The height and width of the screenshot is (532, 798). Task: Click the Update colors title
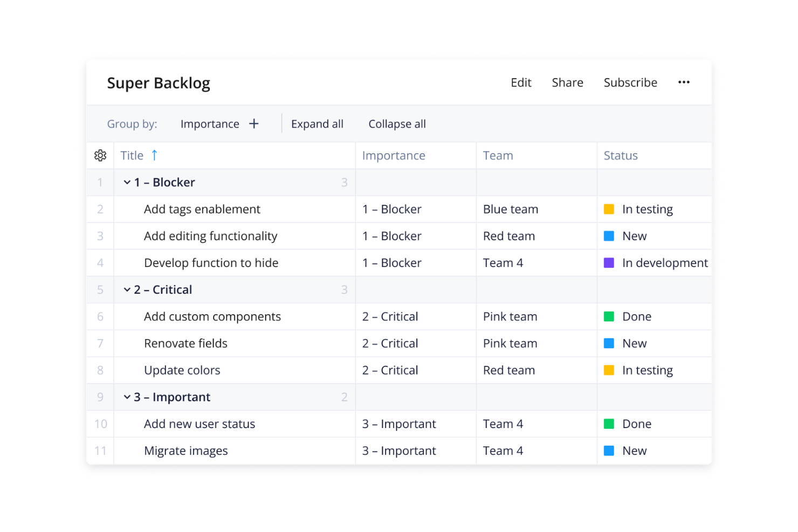point(182,370)
